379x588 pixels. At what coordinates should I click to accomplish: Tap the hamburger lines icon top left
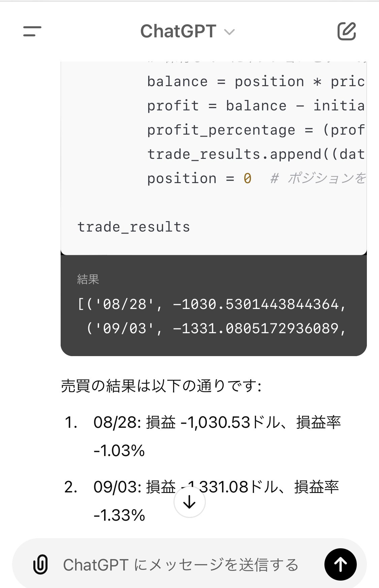point(32,32)
